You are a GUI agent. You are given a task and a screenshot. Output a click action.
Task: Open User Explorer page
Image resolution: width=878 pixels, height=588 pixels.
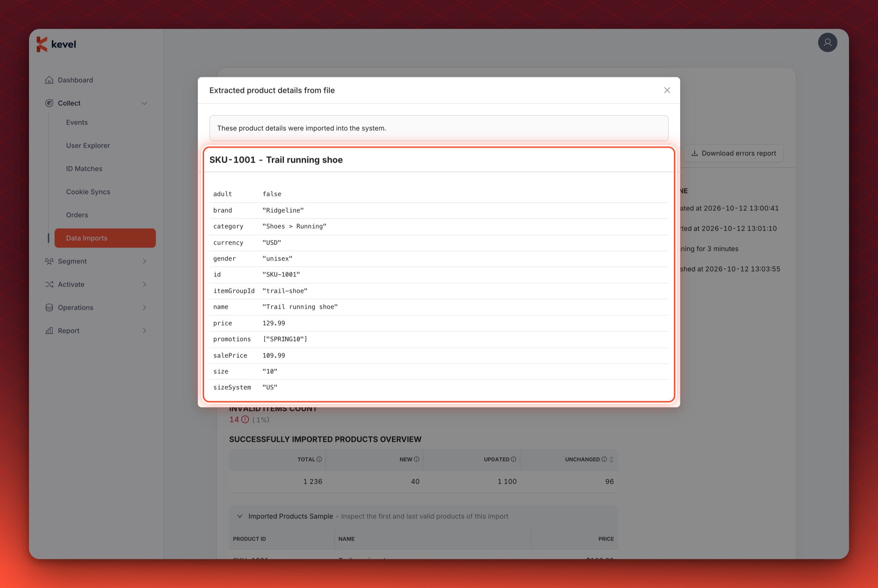click(88, 146)
